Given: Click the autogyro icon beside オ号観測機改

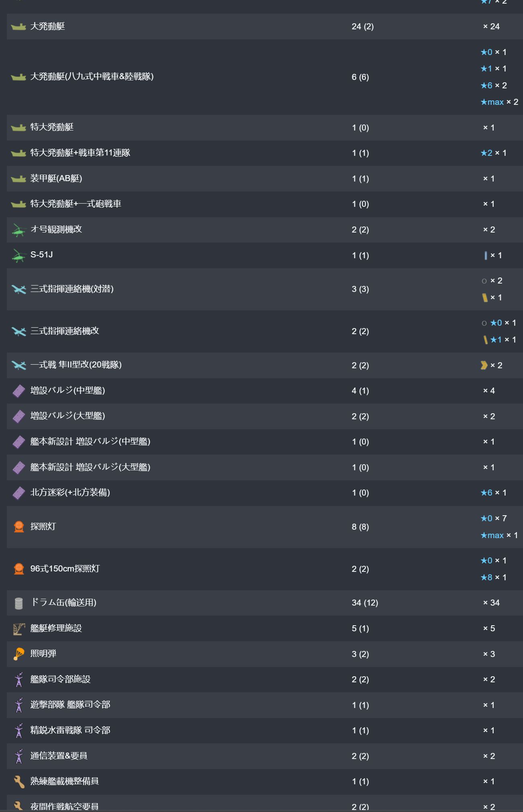Looking at the screenshot, I should (18, 230).
